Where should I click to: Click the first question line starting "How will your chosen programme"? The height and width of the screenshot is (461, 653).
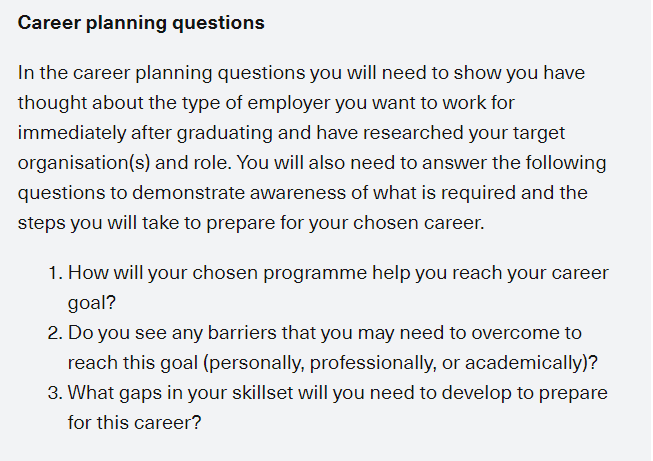(338, 273)
